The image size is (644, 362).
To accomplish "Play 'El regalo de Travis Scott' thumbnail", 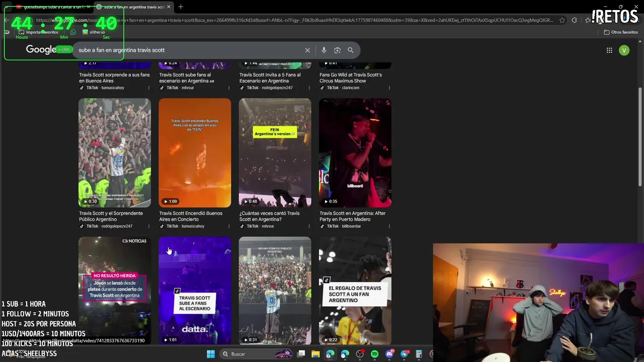I will (355, 291).
